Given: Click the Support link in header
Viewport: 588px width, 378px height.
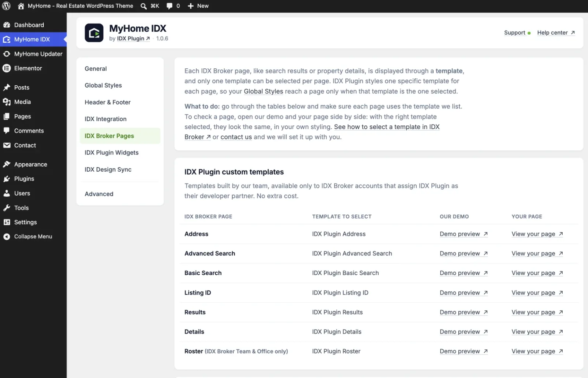Looking at the screenshot, I should pyautogui.click(x=514, y=33).
